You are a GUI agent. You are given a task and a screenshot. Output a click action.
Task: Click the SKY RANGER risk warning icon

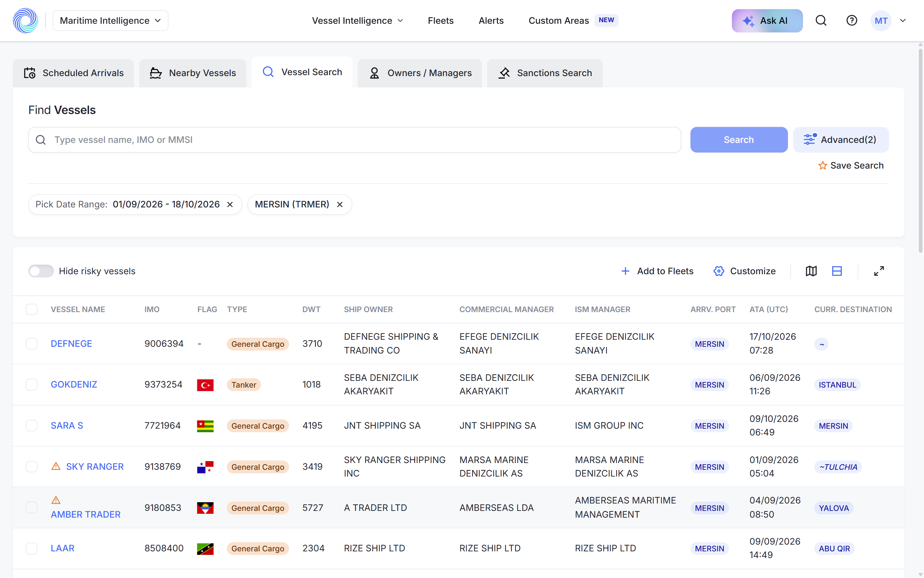pyautogui.click(x=56, y=466)
